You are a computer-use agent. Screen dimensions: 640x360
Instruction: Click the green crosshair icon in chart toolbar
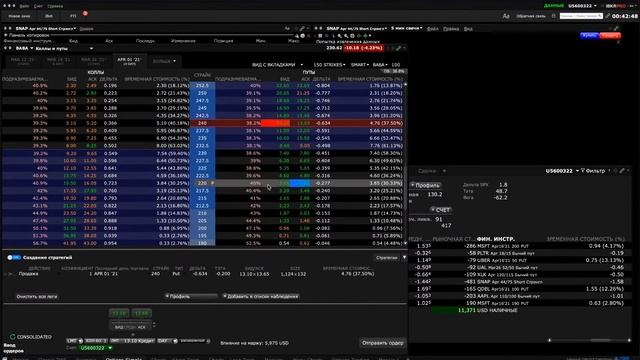pyautogui.click(x=365, y=36)
